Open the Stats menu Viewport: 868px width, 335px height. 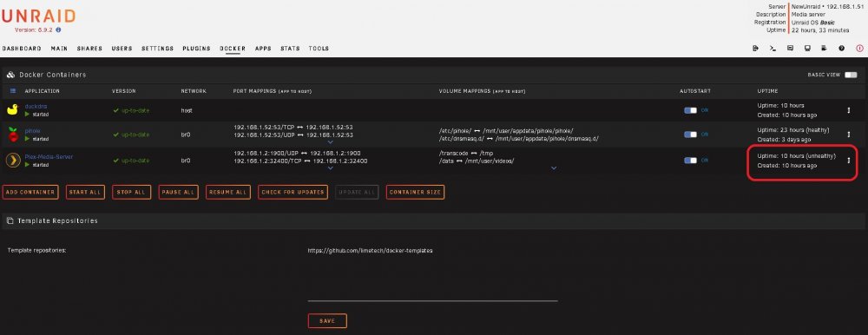tap(290, 49)
